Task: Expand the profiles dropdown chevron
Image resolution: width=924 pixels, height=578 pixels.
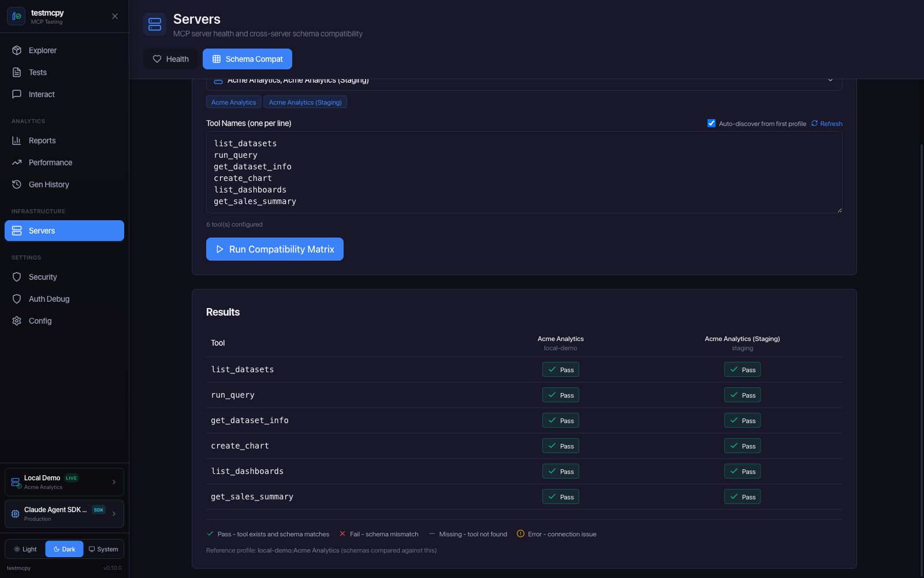Action: [x=830, y=80]
